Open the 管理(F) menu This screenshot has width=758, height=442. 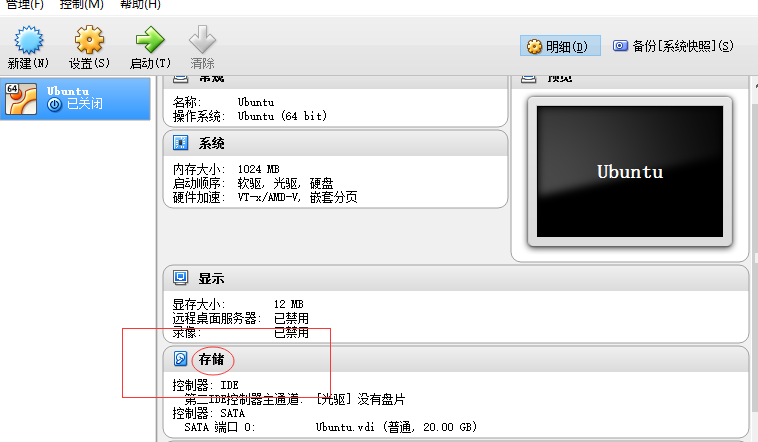[25, 5]
